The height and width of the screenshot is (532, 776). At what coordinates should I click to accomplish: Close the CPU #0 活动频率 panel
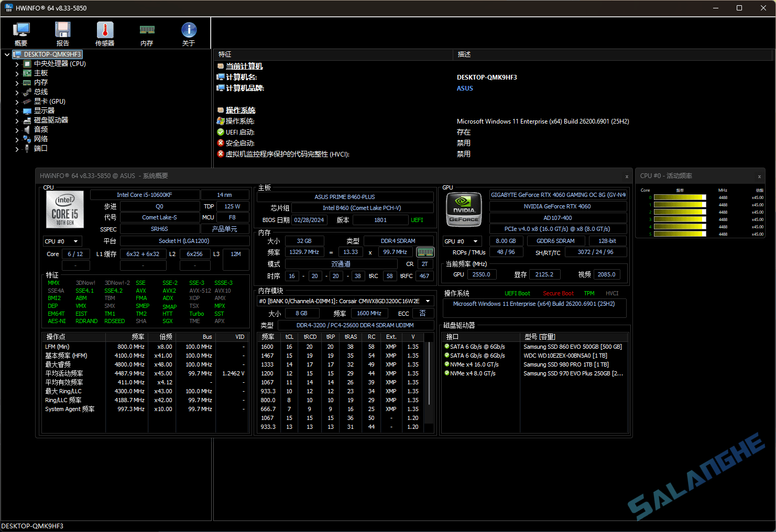pyautogui.click(x=759, y=176)
